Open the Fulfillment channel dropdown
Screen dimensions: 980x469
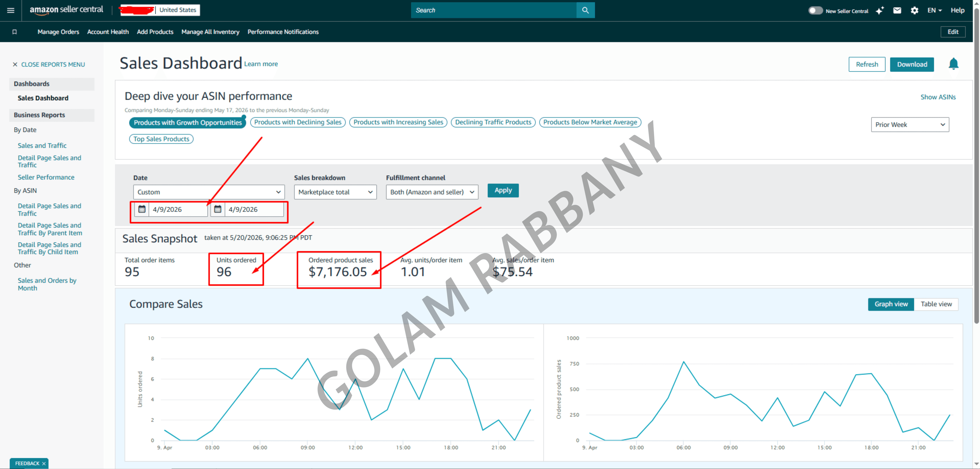[x=432, y=192]
